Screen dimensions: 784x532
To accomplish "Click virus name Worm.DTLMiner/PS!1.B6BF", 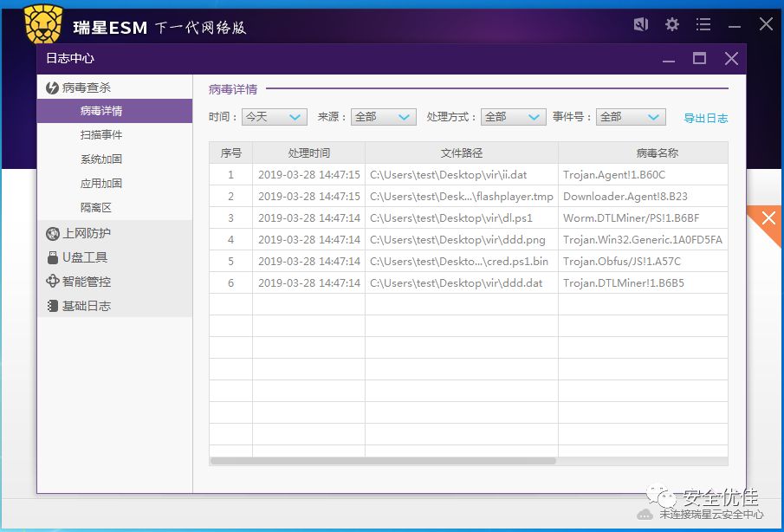I will [x=631, y=218].
